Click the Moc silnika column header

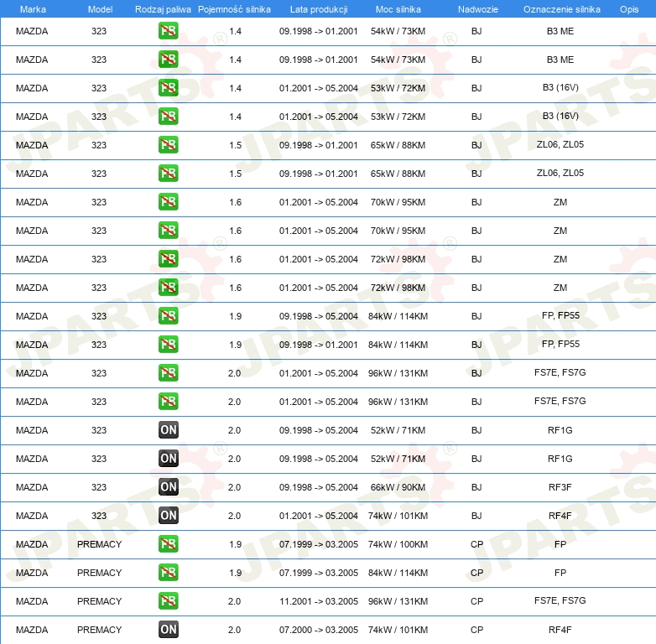pyautogui.click(x=398, y=9)
